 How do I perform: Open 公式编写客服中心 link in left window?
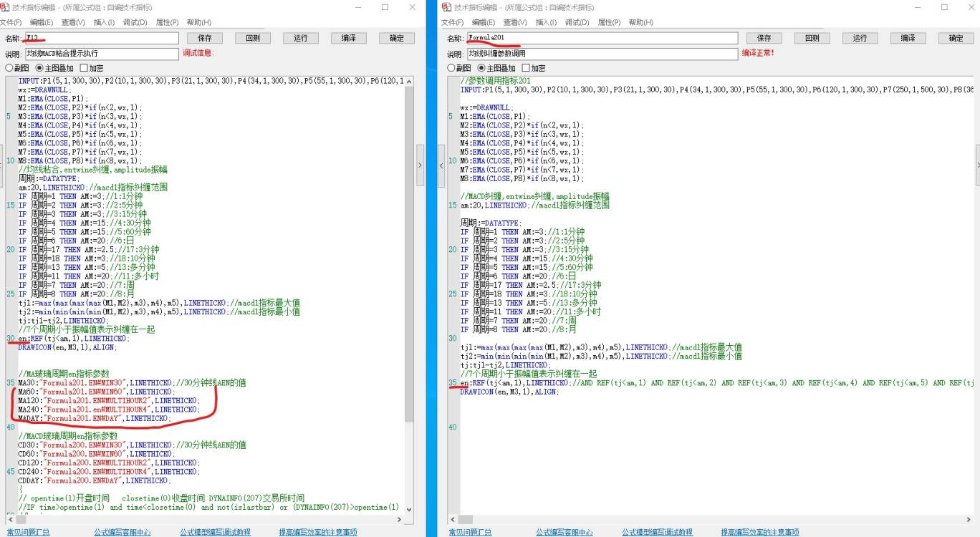tap(123, 532)
